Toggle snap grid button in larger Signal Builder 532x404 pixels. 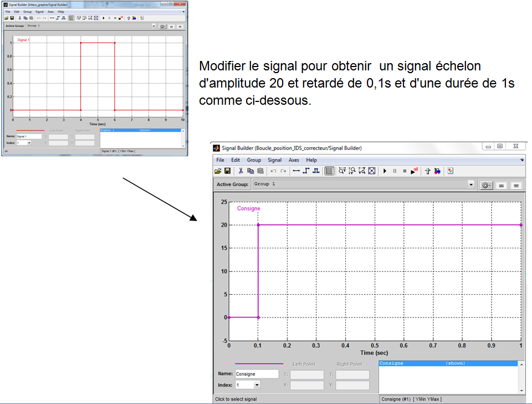[x=329, y=171]
